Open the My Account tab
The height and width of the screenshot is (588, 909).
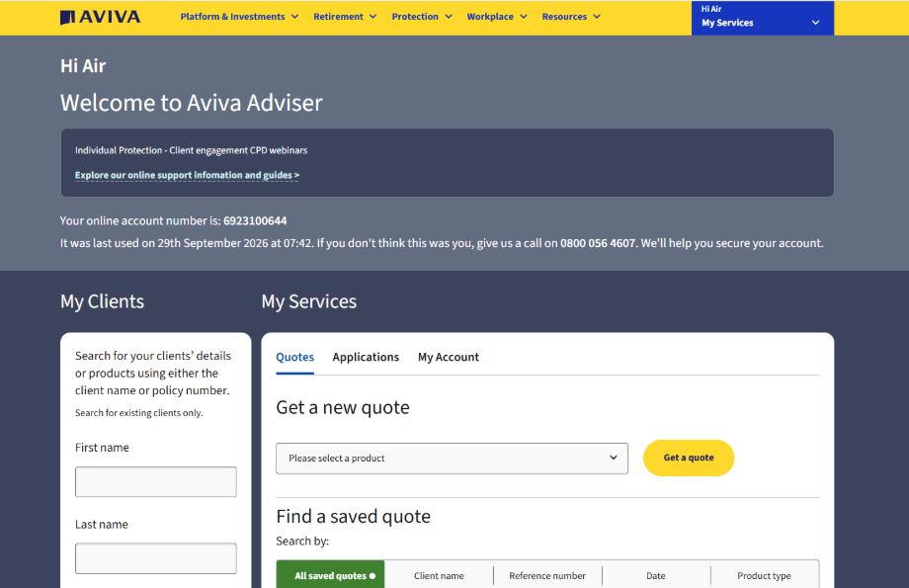[449, 357]
